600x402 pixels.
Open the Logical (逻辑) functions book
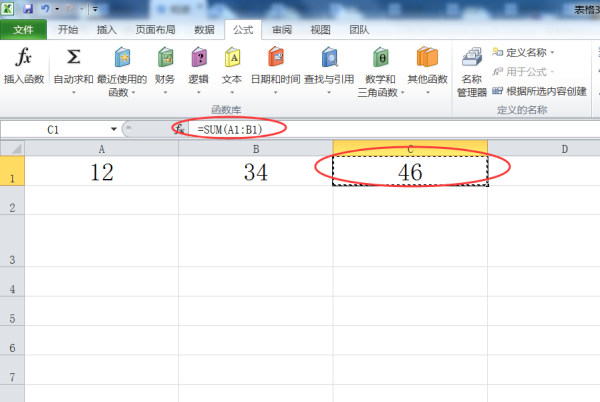[199, 71]
